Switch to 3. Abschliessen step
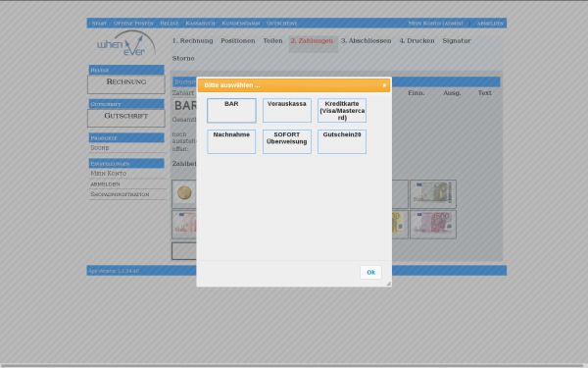 pyautogui.click(x=366, y=40)
